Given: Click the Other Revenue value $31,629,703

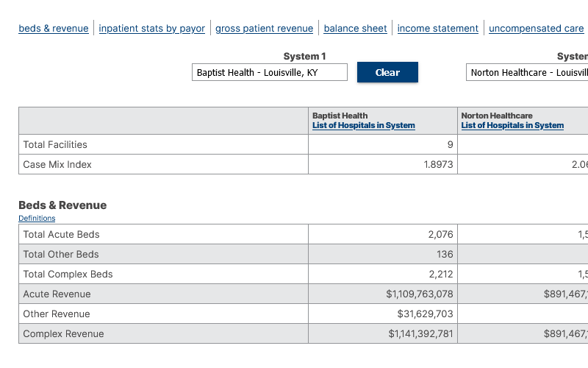Looking at the screenshot, I should coord(426,314).
